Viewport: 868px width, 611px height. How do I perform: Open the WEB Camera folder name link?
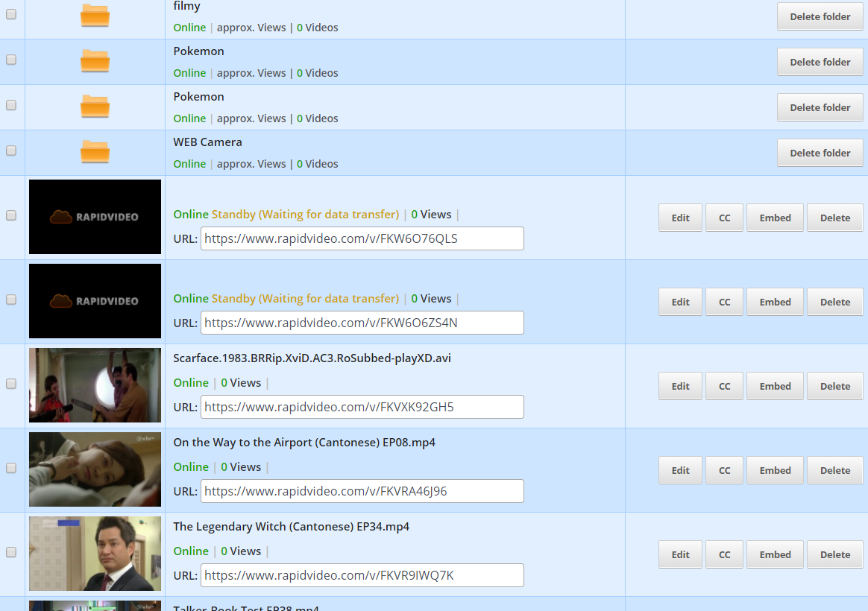pos(207,142)
